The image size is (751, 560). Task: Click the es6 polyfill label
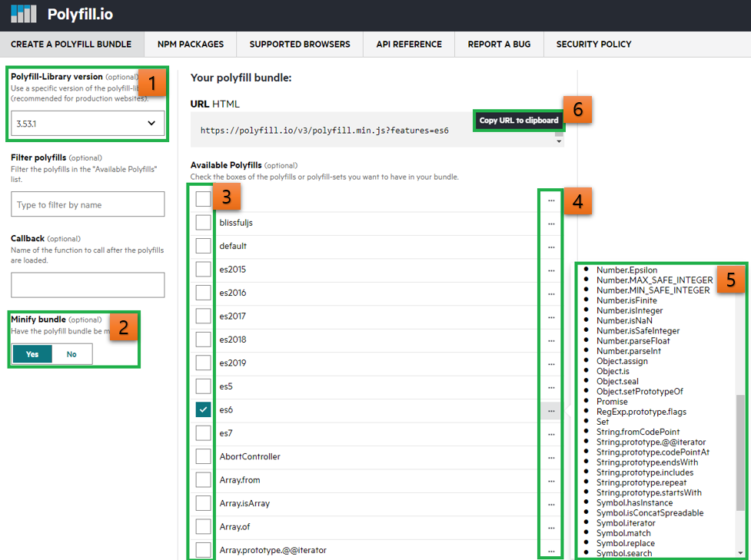(226, 409)
